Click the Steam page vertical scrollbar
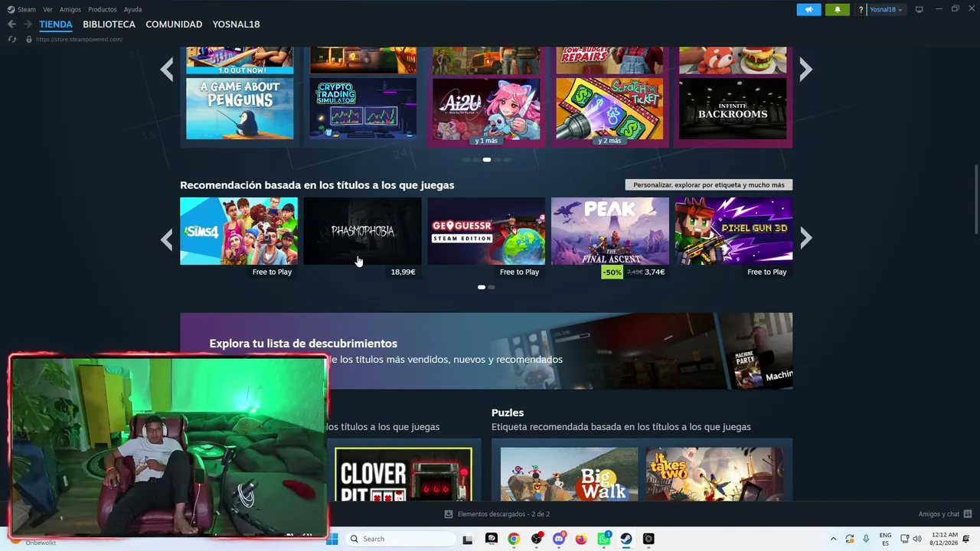This screenshot has width=980, height=551. (976, 199)
